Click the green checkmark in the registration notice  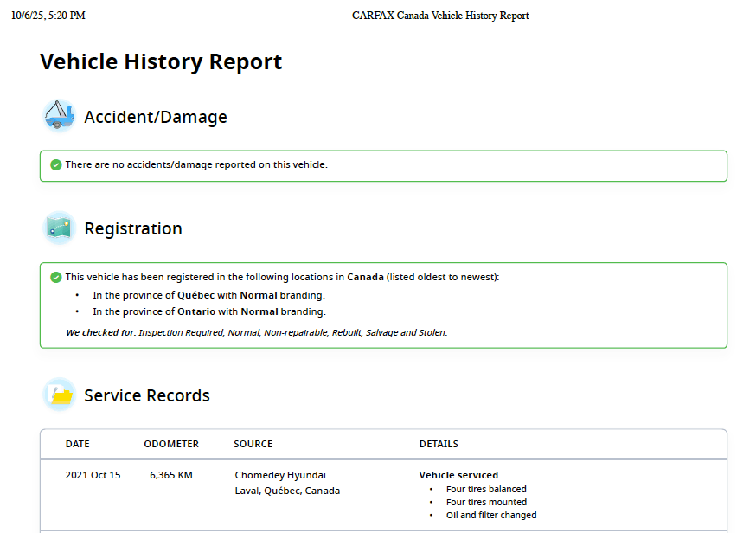click(x=56, y=277)
